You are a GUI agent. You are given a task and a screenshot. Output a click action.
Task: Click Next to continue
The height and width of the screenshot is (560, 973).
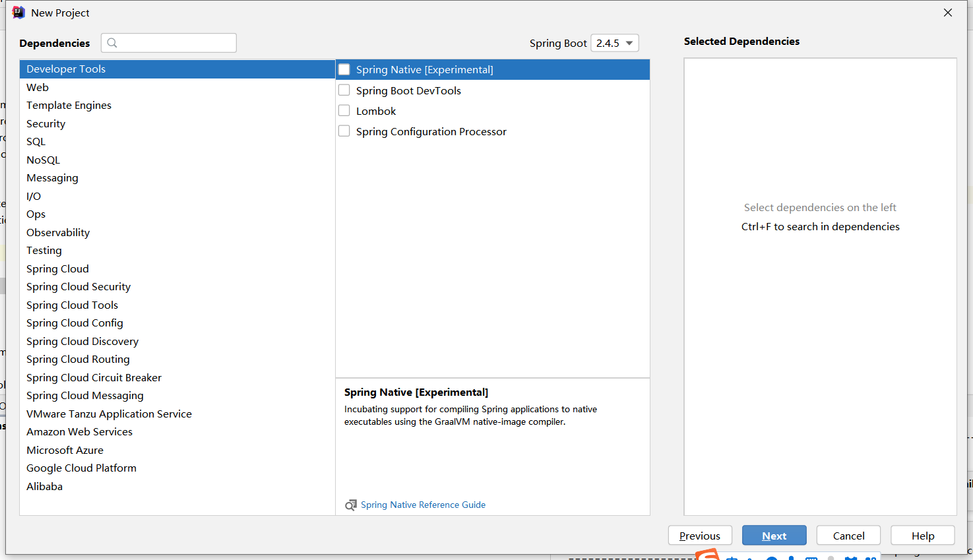[774, 536]
